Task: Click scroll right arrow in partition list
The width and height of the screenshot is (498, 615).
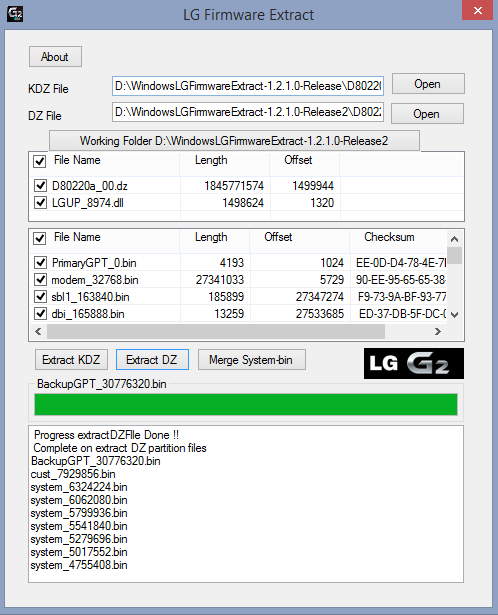Action: point(438,331)
